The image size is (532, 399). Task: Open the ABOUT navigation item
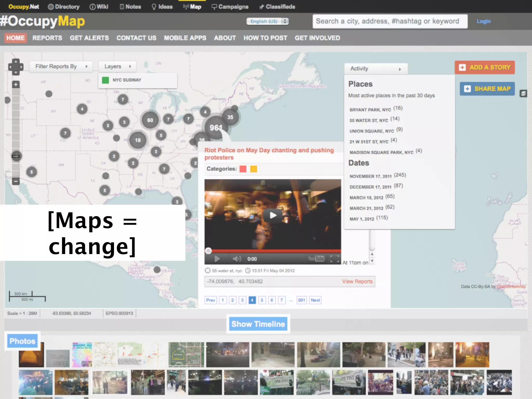[225, 38]
